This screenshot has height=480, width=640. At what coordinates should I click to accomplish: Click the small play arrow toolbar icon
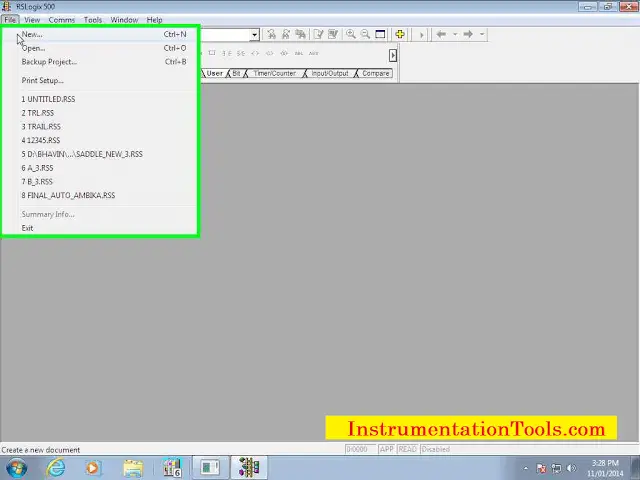tap(421, 35)
